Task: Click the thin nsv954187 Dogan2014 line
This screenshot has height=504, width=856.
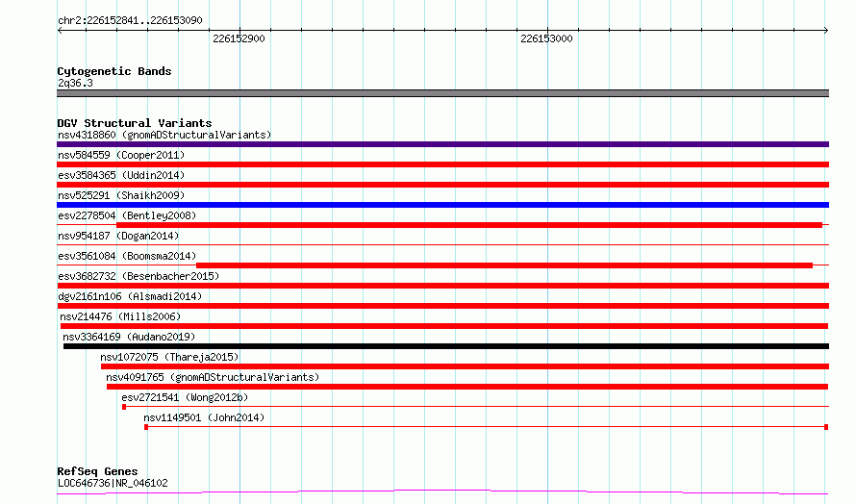Action: 442,244
